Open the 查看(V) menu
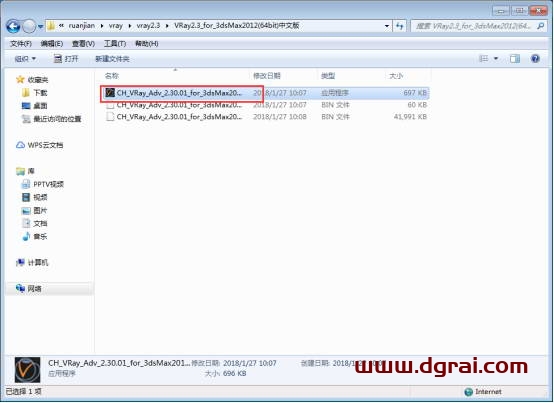This screenshot has height=403, width=554. (x=83, y=43)
